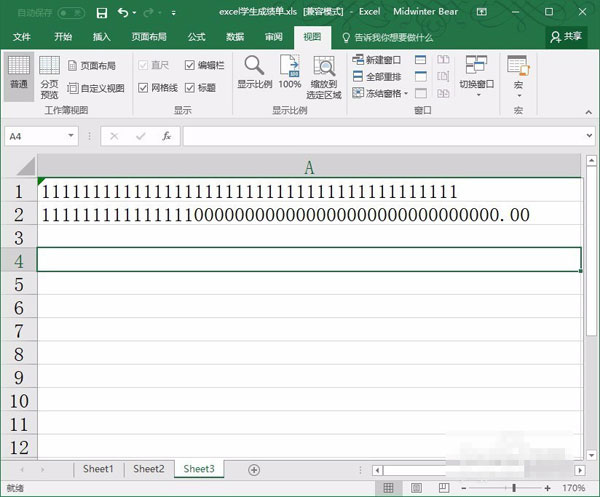Screen dimensions: 600x497
Task: Uncheck the Formula Bar (编辑栏) checkbox
Action: point(190,64)
